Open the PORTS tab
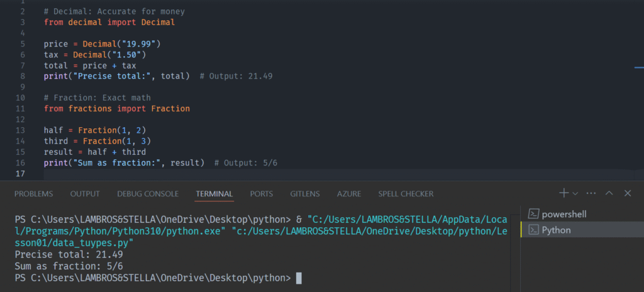Image resolution: width=644 pixels, height=292 pixels. (261, 194)
